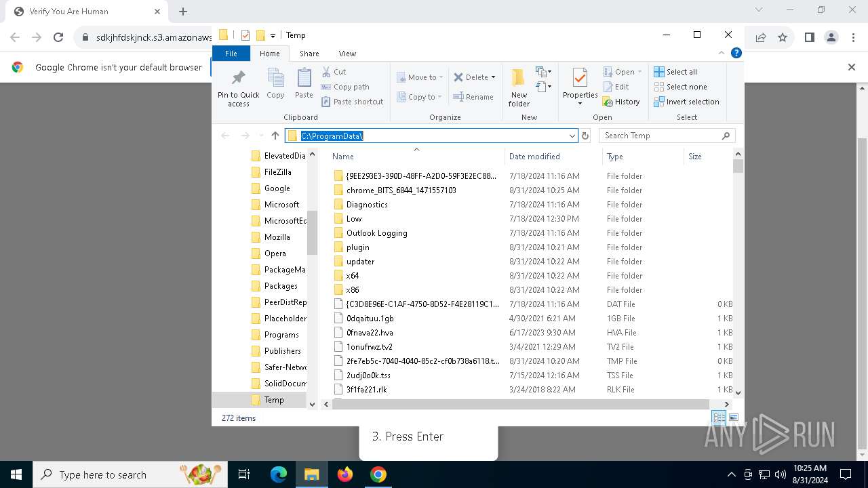Screen dimensions: 868x488
Task: Open recent locations dropdown arrow
Action: pyautogui.click(x=261, y=136)
